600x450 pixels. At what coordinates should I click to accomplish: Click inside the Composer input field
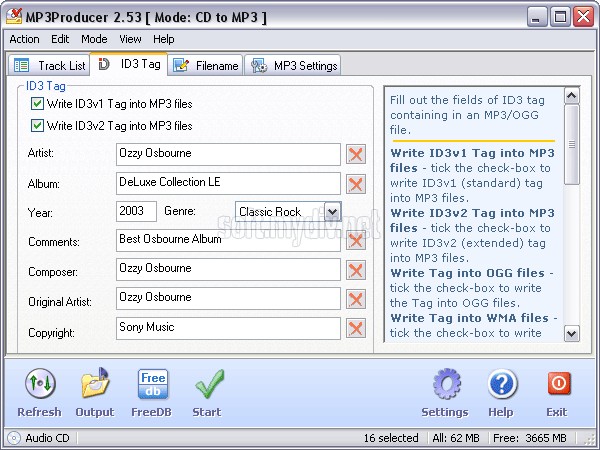(228, 269)
